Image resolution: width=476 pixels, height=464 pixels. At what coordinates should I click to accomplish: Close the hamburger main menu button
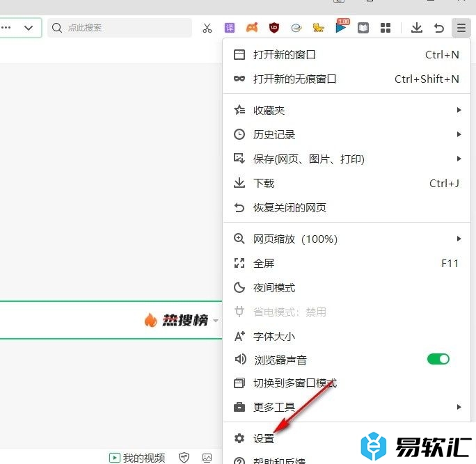point(461,28)
